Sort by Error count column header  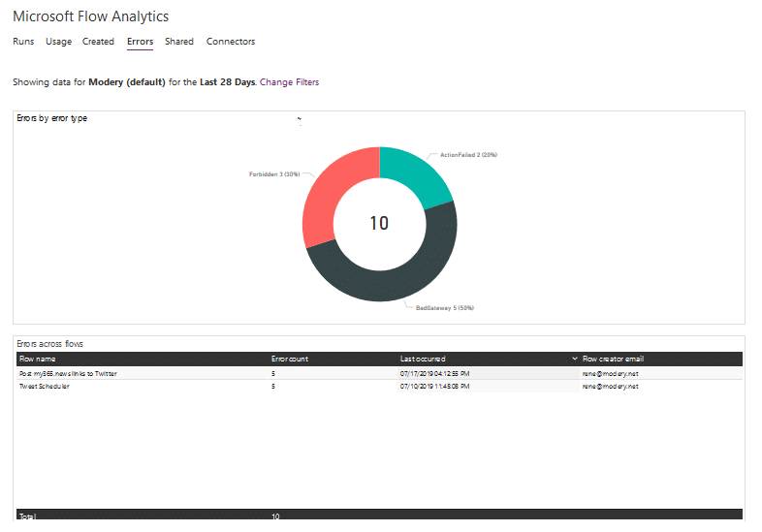pos(290,360)
